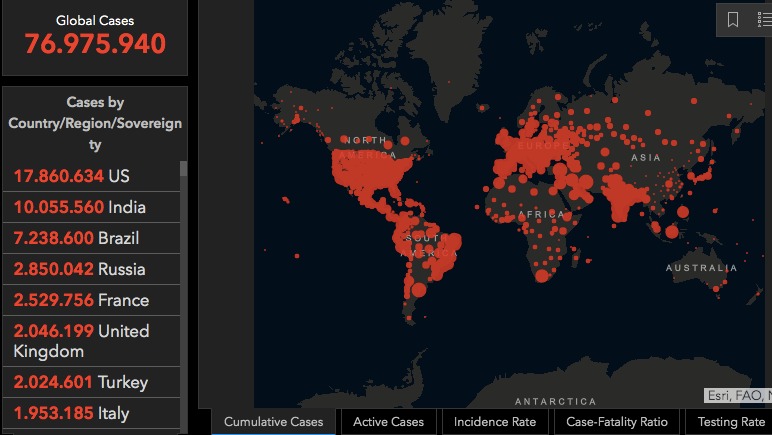The image size is (772, 435).
Task: Click the Antarctica label on the map
Action: (x=557, y=401)
